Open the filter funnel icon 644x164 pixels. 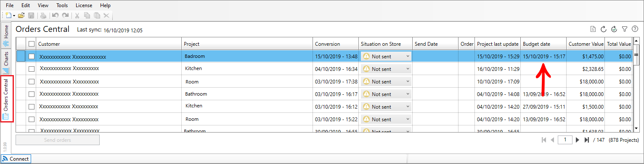tap(625, 29)
